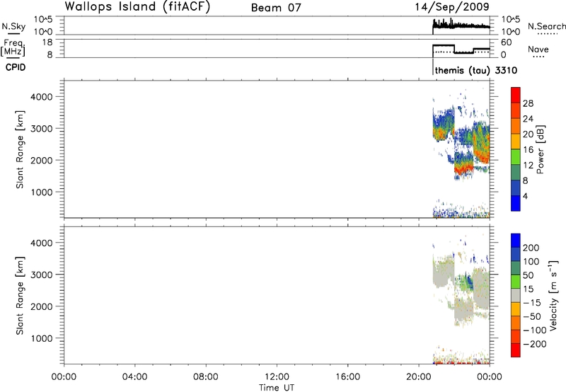Click the sky noise trace in the top panel
Screen dimensions: 566x392
coord(461,25)
